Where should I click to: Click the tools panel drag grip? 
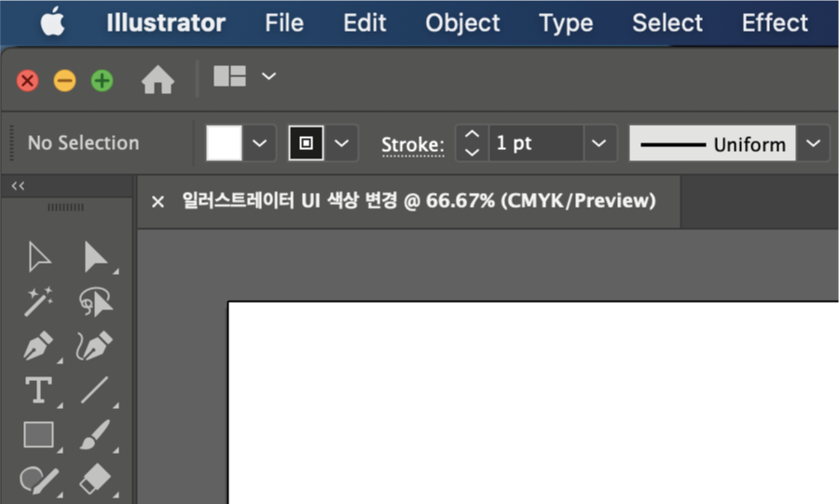[x=65, y=207]
